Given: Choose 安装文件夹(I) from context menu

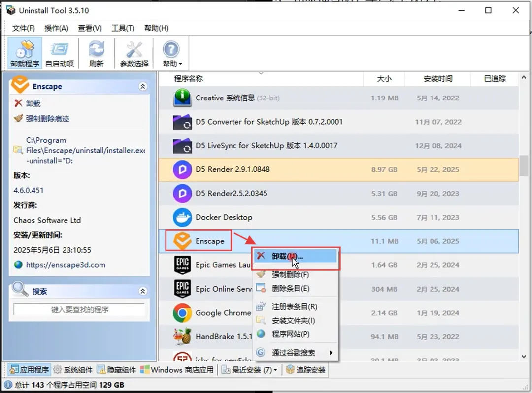Looking at the screenshot, I should point(296,321).
